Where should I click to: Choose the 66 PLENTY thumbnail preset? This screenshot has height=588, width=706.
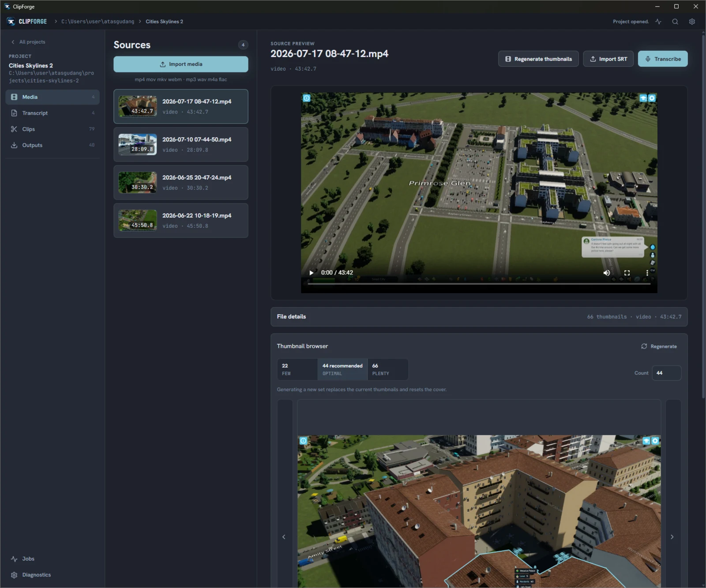click(387, 369)
